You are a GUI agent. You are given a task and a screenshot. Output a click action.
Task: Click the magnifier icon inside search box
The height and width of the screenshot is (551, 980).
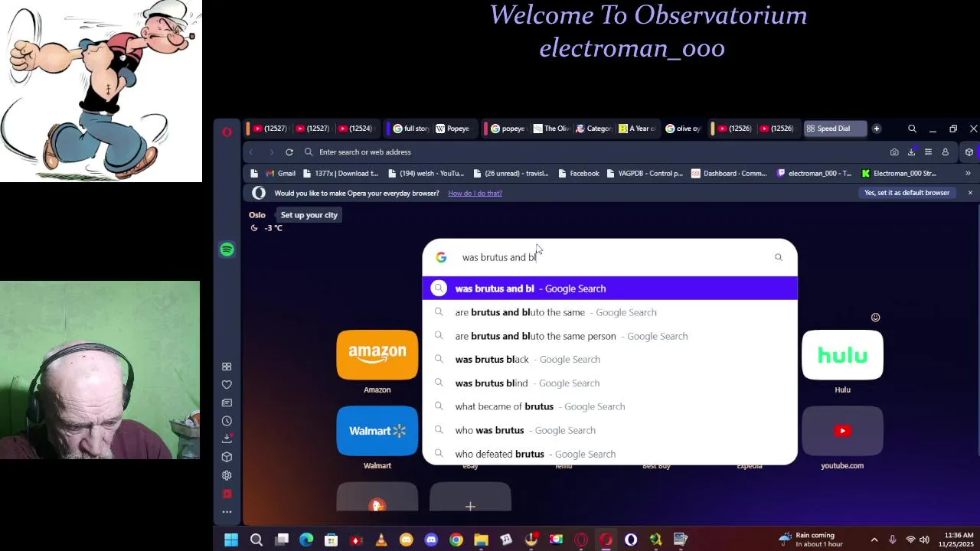pos(779,257)
